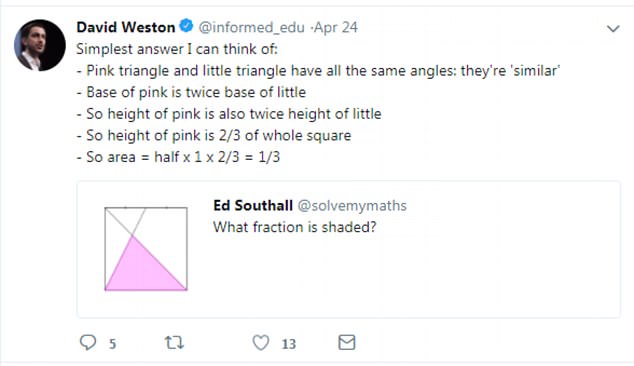
Task: Open the @informed_edu handle link
Action: (x=251, y=28)
